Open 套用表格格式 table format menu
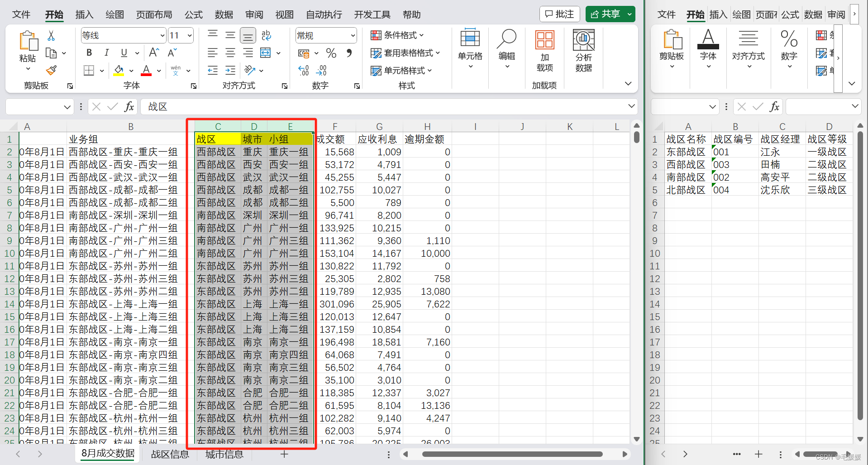 [x=405, y=53]
